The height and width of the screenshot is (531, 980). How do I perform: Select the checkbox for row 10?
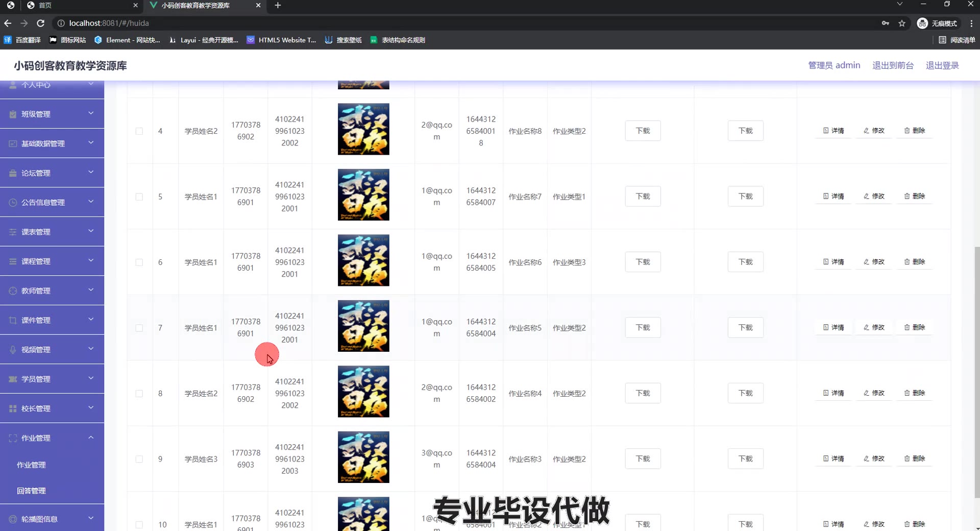coord(139,525)
